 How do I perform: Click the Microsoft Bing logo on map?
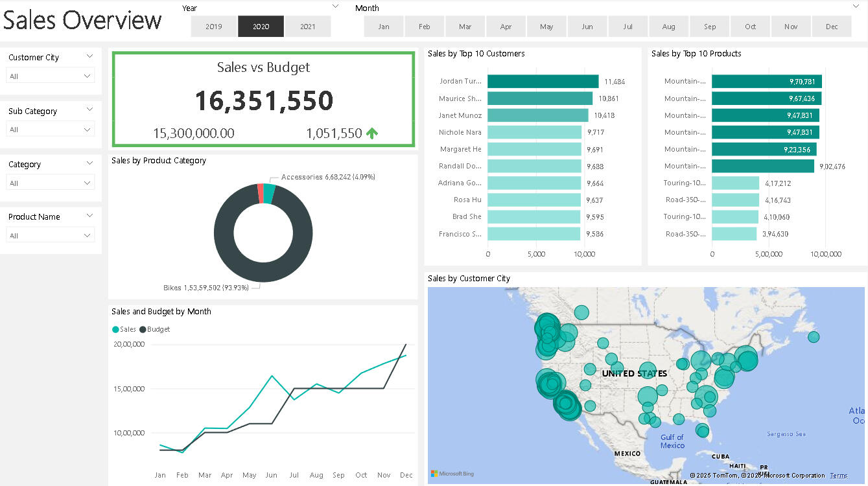[452, 474]
